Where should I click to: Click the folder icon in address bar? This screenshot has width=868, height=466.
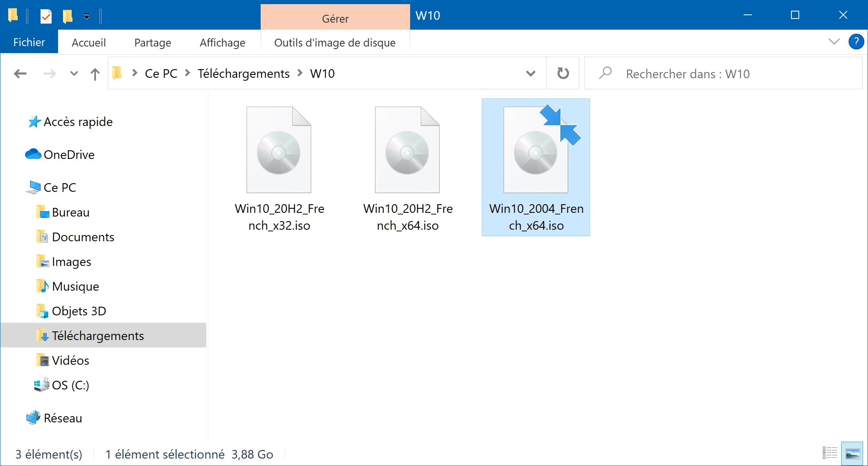[x=118, y=73]
